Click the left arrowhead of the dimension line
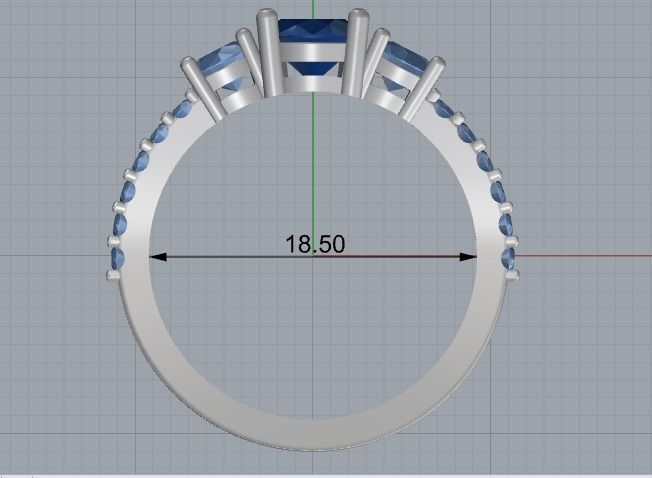The image size is (652, 478). click(x=158, y=257)
